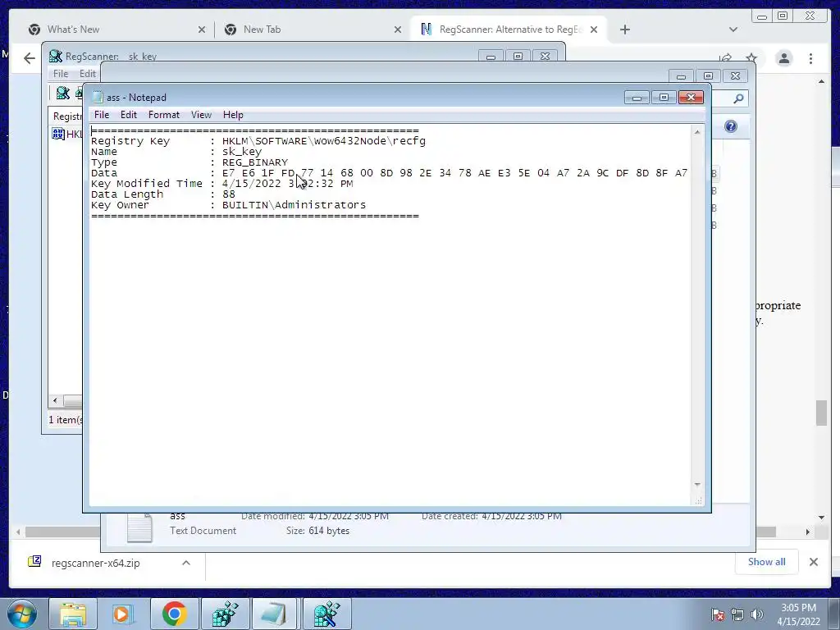840x630 pixels.
Task: Open Registry Editor taskbar icon
Action: (225, 614)
